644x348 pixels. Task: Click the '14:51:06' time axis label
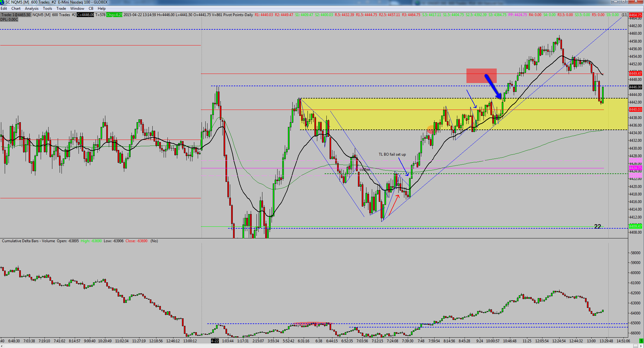pos(623,341)
